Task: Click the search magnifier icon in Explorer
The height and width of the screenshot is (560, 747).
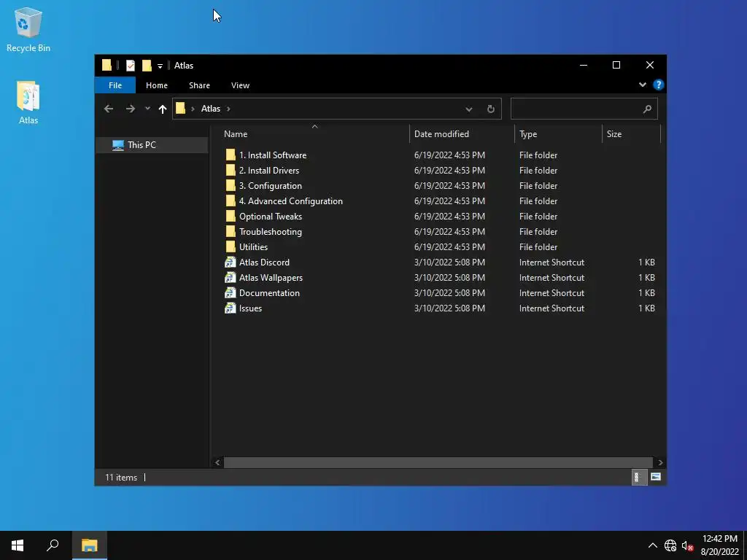Action: pos(647,109)
